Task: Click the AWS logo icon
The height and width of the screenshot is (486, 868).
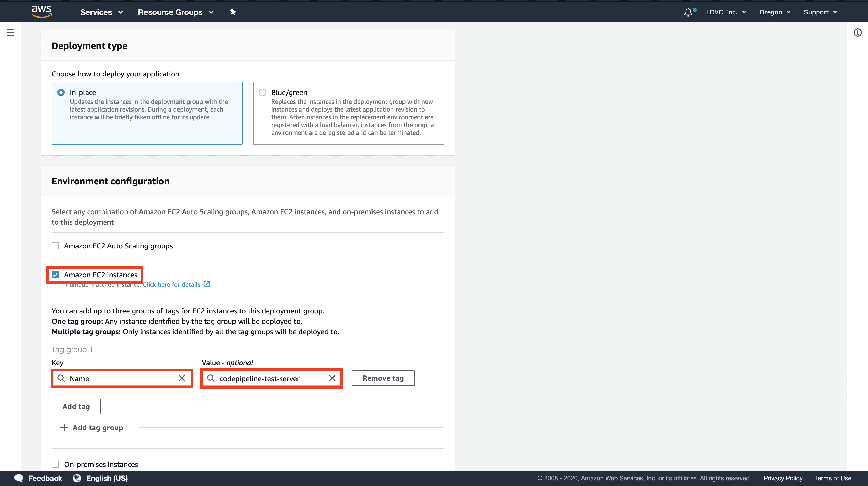Action: (42, 12)
